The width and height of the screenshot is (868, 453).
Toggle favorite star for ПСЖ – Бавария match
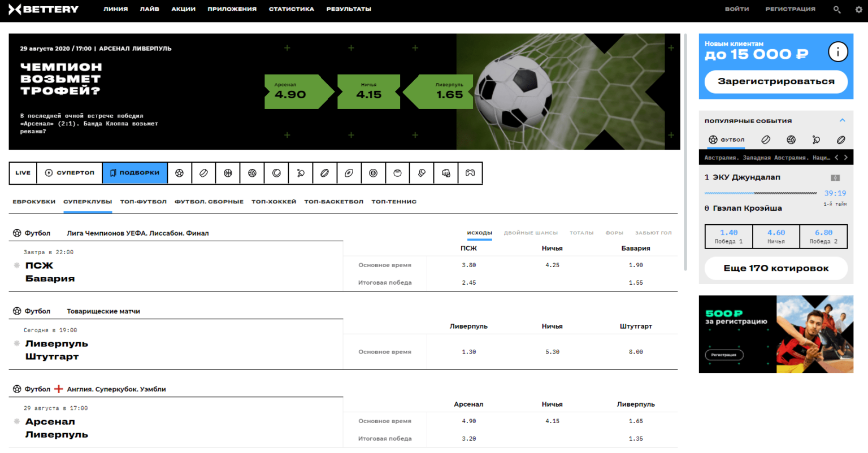[x=16, y=265]
